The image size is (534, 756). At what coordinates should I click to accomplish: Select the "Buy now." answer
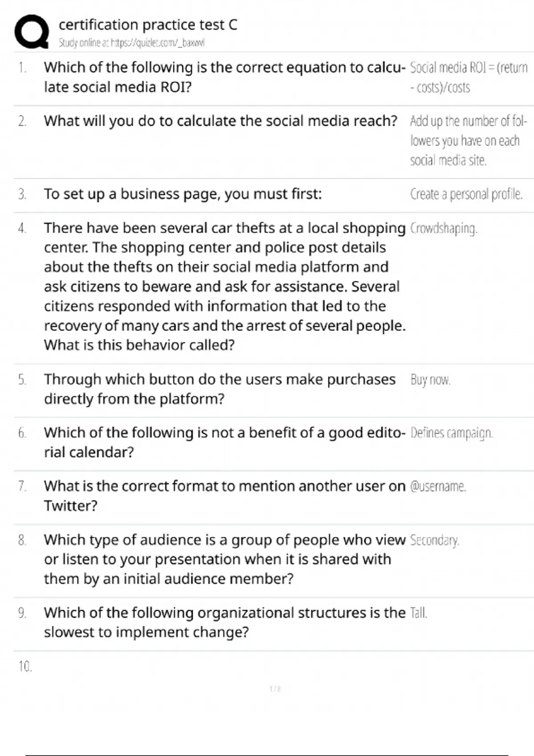click(430, 380)
